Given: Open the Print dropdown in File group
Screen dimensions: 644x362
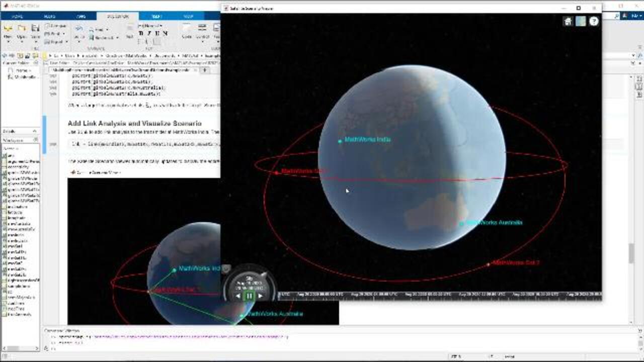Looking at the screenshot, I should click(54, 34).
